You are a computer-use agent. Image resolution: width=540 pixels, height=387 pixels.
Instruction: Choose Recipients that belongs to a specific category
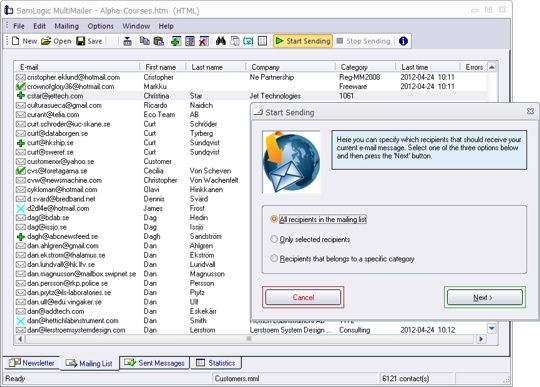(x=342, y=259)
